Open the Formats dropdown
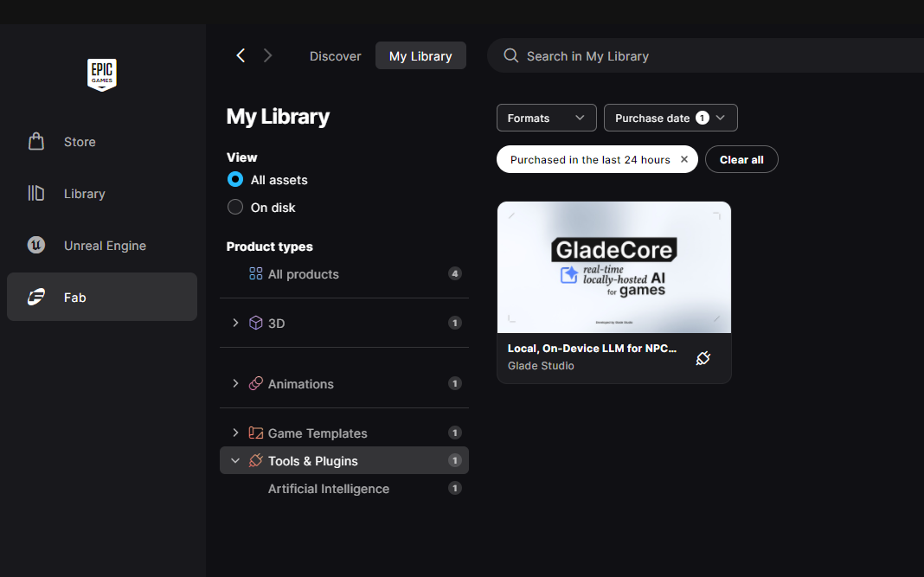This screenshot has height=577, width=924. point(546,118)
